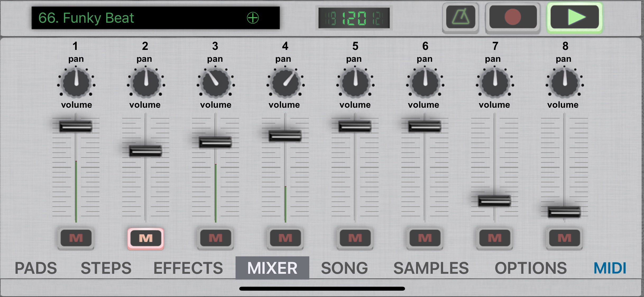Click the channel number 1 label
Screen dimensions: 644x297
pyautogui.click(x=75, y=46)
